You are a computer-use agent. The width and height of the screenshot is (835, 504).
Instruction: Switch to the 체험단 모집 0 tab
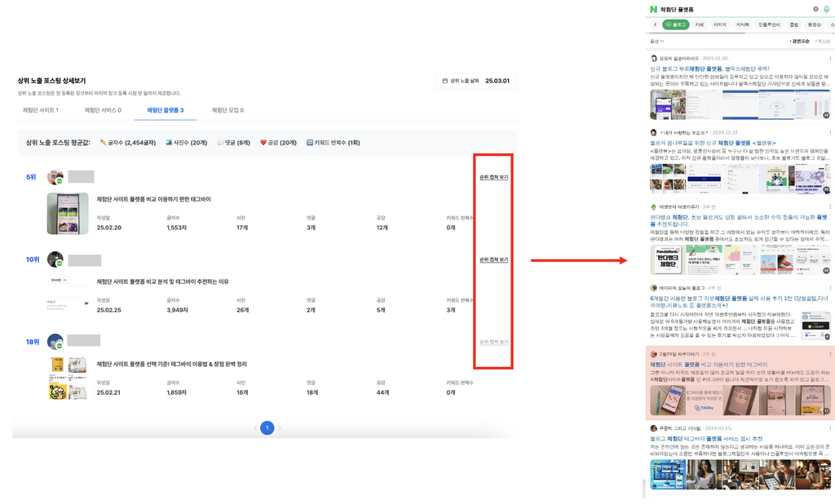(x=228, y=110)
